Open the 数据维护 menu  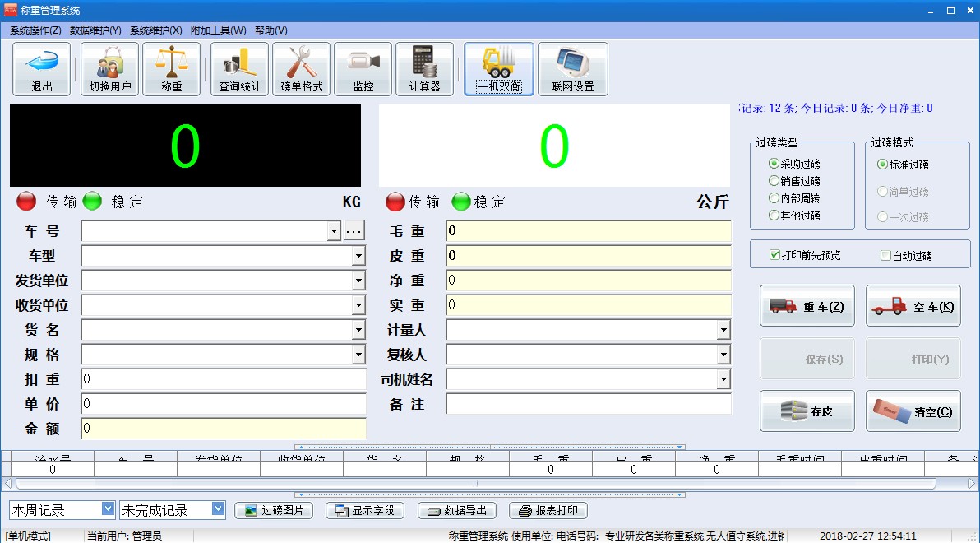click(x=94, y=30)
